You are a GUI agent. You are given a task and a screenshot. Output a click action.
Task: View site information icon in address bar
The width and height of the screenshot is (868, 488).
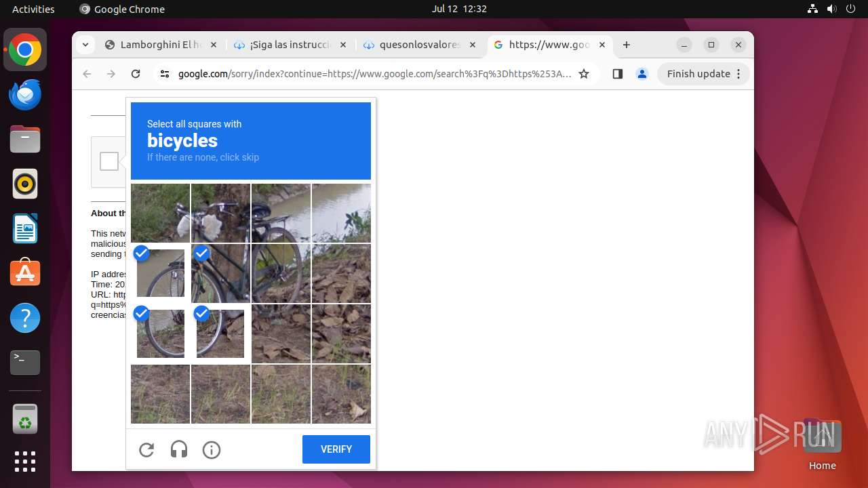pos(165,74)
